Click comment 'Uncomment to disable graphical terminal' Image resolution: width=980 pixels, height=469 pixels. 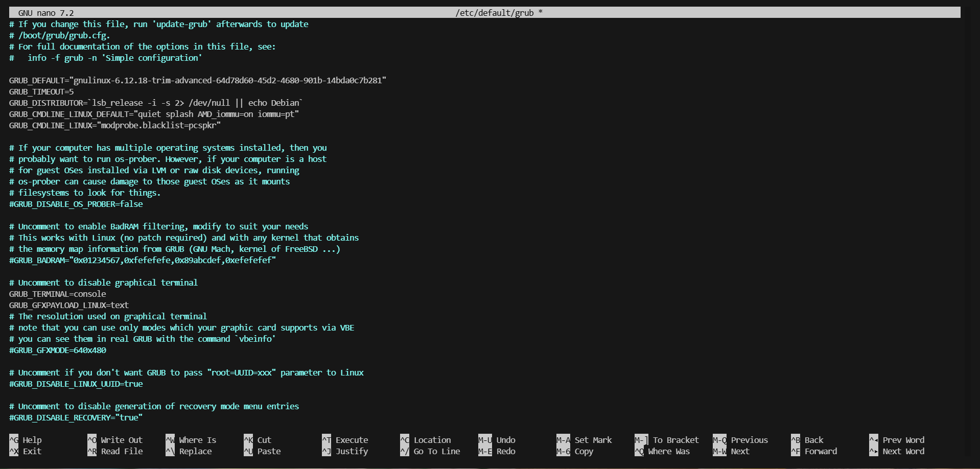(x=103, y=283)
